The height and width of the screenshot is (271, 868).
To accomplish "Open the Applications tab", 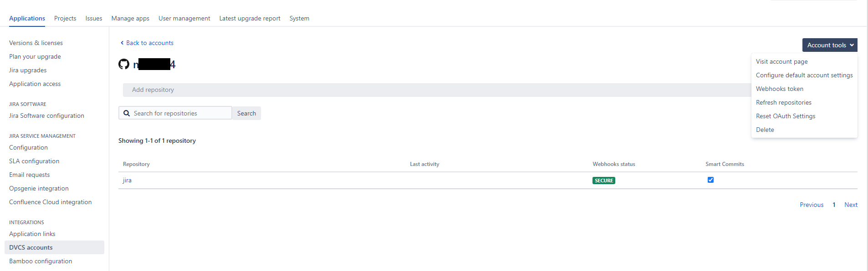I will (x=27, y=18).
